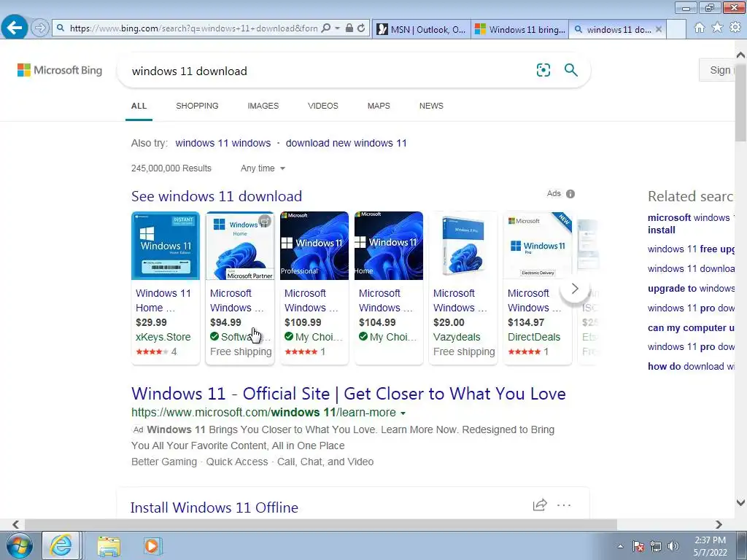The height and width of the screenshot is (560, 747).
Task: Open the $94.99 Microsoft Partner product thumbnail
Action: (239, 245)
